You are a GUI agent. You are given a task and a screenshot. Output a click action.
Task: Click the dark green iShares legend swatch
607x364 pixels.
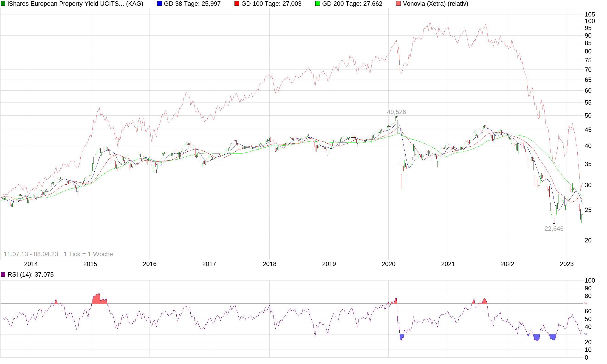(3, 4)
